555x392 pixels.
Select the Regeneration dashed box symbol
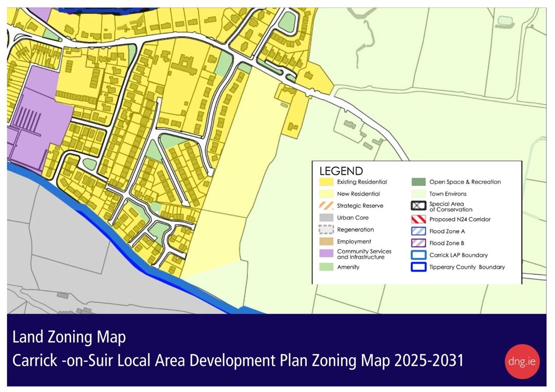coord(326,230)
